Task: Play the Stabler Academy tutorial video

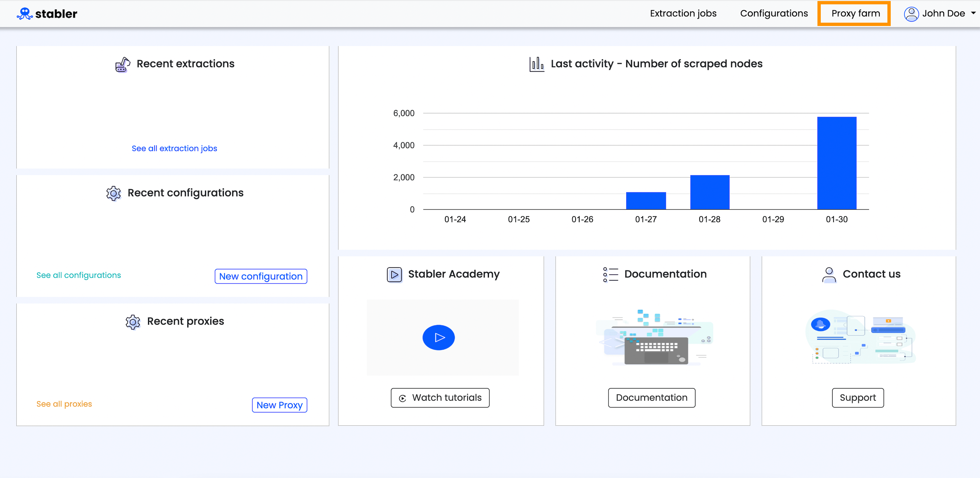Action: click(x=439, y=337)
